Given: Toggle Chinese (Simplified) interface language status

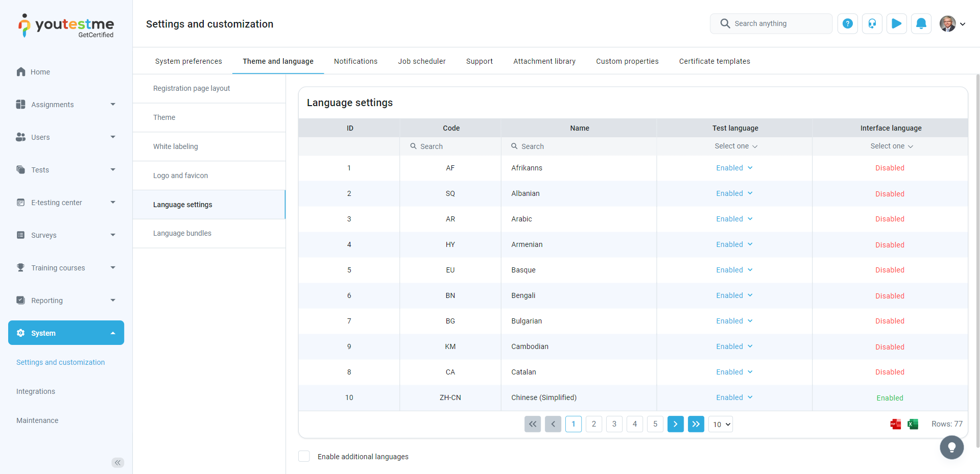Looking at the screenshot, I should click(889, 398).
